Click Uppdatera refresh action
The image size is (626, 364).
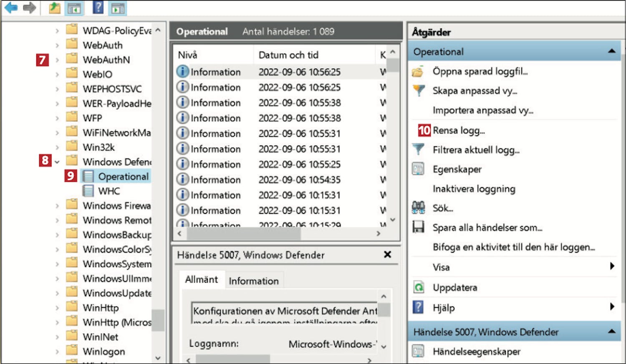[454, 288]
